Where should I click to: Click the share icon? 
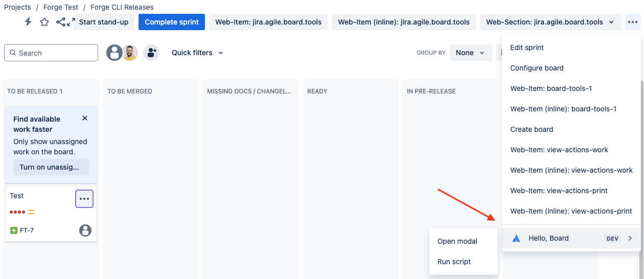tap(61, 22)
